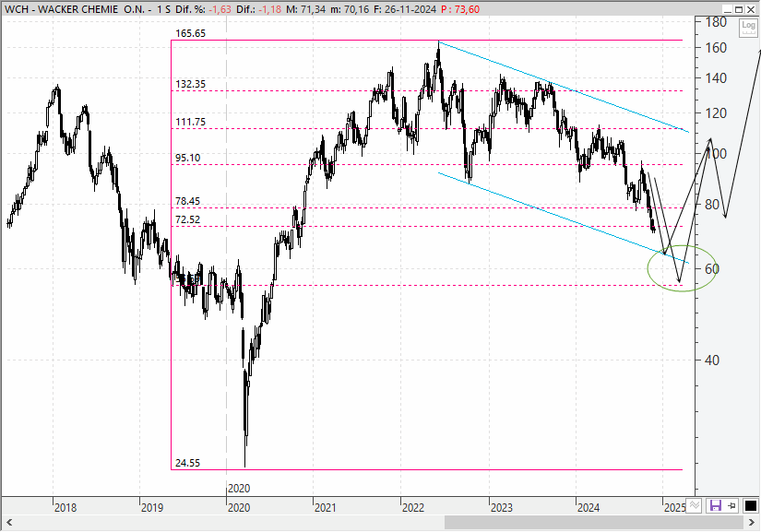Click the 2022 year label on time axis
Screen dimensions: 761x532
point(413,508)
